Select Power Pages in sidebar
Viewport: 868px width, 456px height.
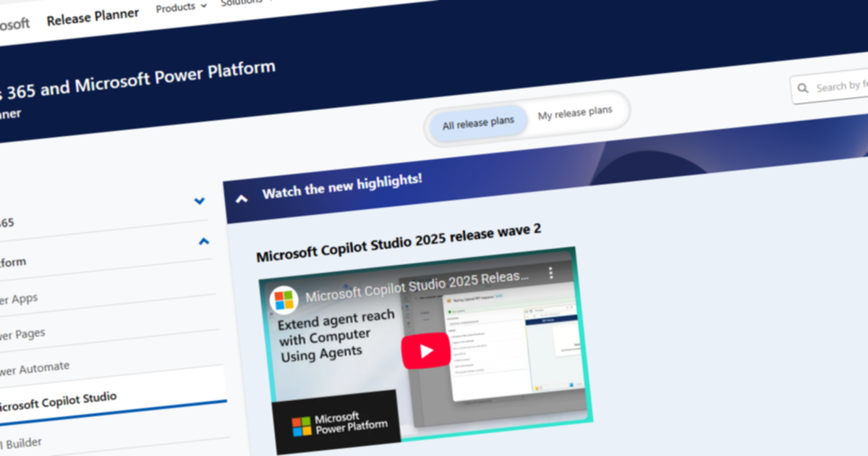[x=22, y=334]
